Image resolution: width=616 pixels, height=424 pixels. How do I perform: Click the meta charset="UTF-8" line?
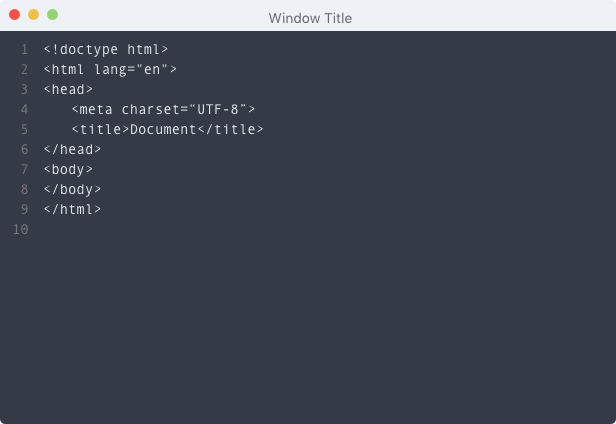[x=164, y=109]
